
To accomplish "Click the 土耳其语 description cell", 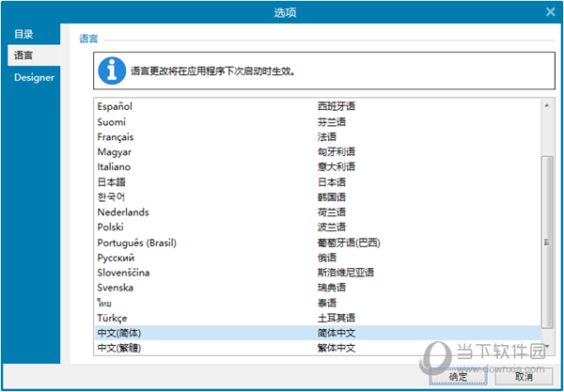I will tap(337, 319).
